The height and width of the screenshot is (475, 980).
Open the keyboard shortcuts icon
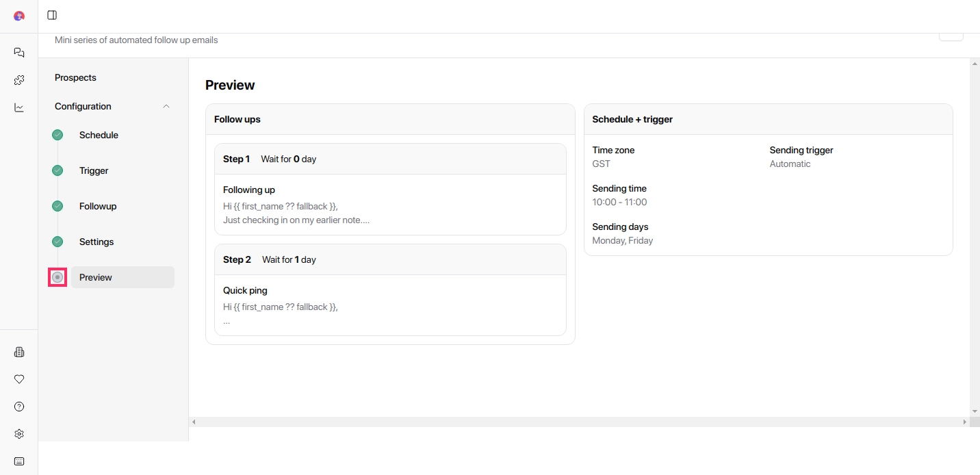click(19, 461)
